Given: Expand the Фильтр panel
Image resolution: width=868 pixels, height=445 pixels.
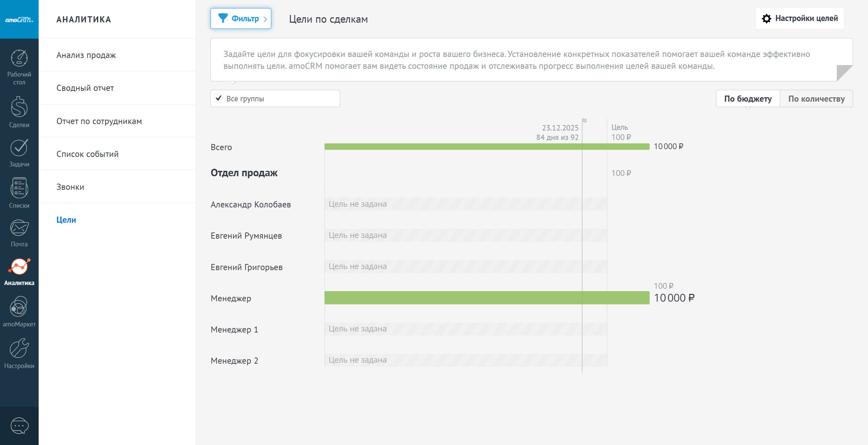Looking at the screenshot, I should tap(241, 19).
